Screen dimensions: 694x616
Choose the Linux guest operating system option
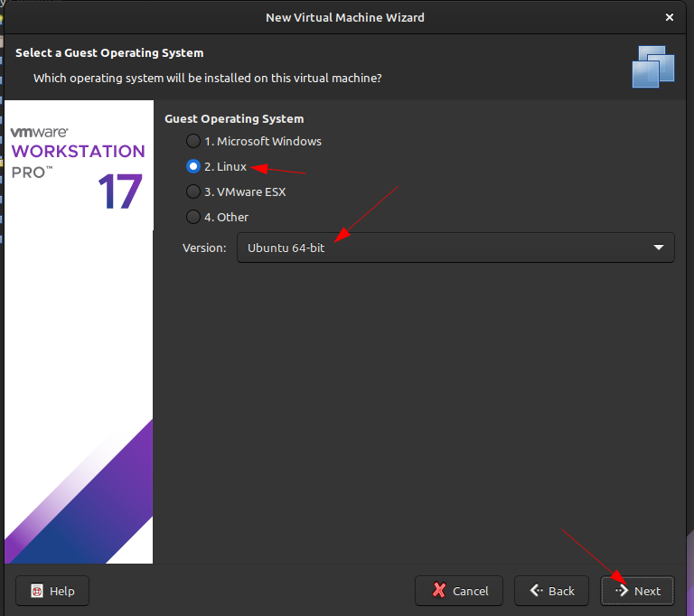(192, 166)
